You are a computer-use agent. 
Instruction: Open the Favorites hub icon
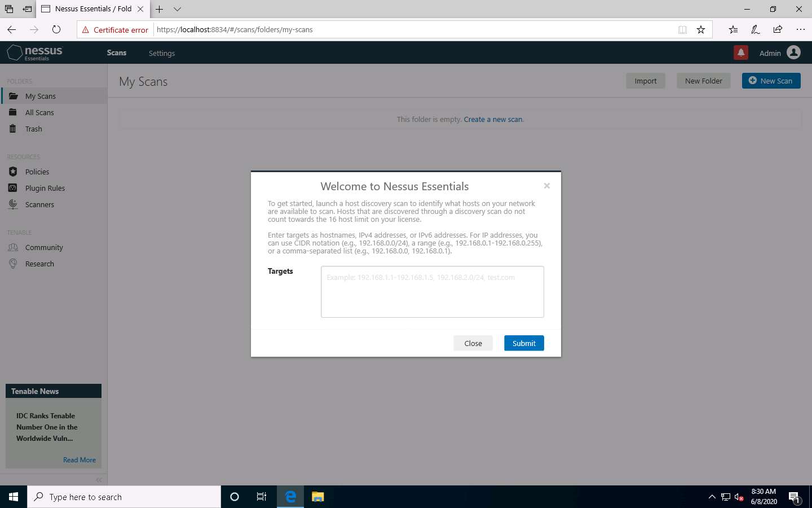click(x=732, y=29)
